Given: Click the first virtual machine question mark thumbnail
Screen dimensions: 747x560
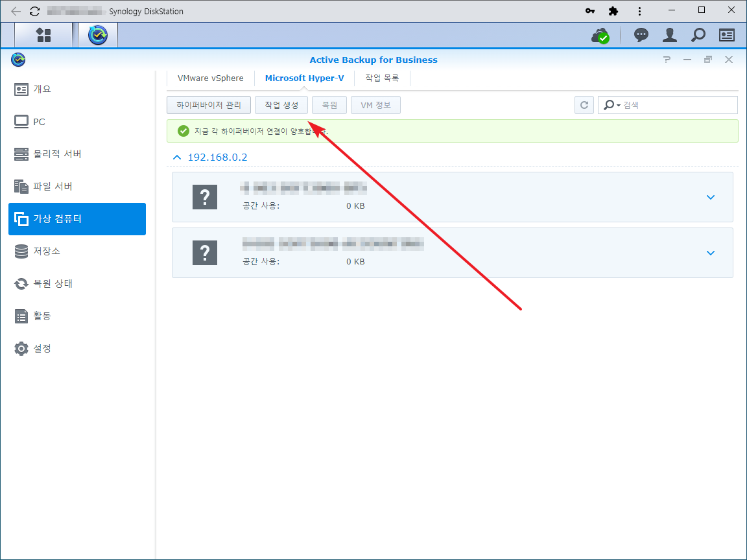Looking at the screenshot, I should [205, 197].
